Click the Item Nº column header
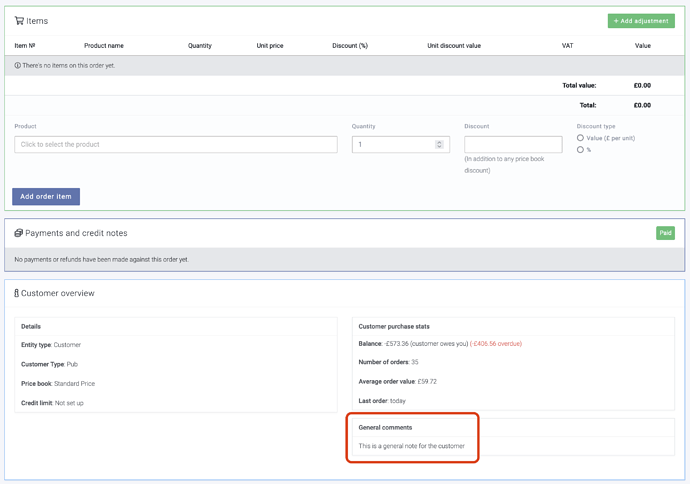This screenshot has height=484, width=690. (x=25, y=45)
